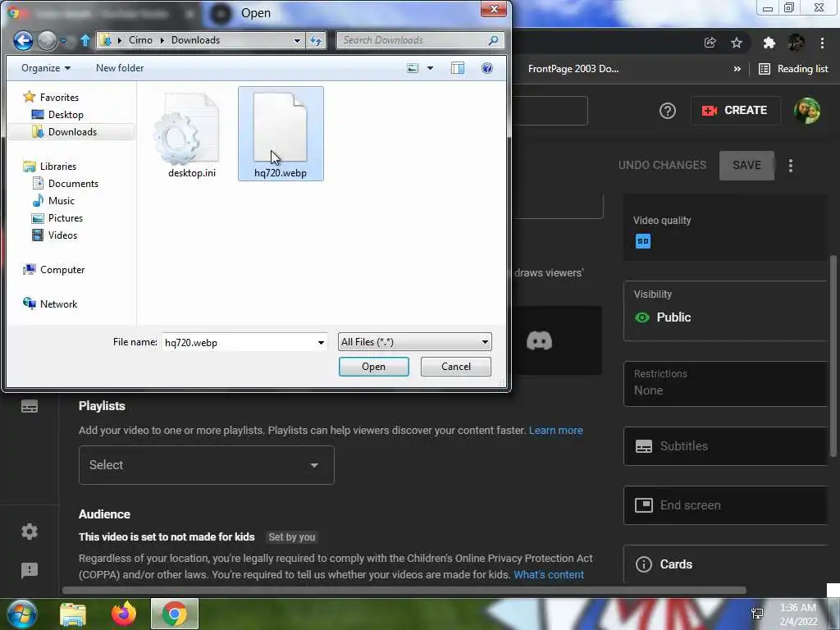Screen dimensions: 840x630
Task: Click the system tray network icon
Action: tap(757, 614)
